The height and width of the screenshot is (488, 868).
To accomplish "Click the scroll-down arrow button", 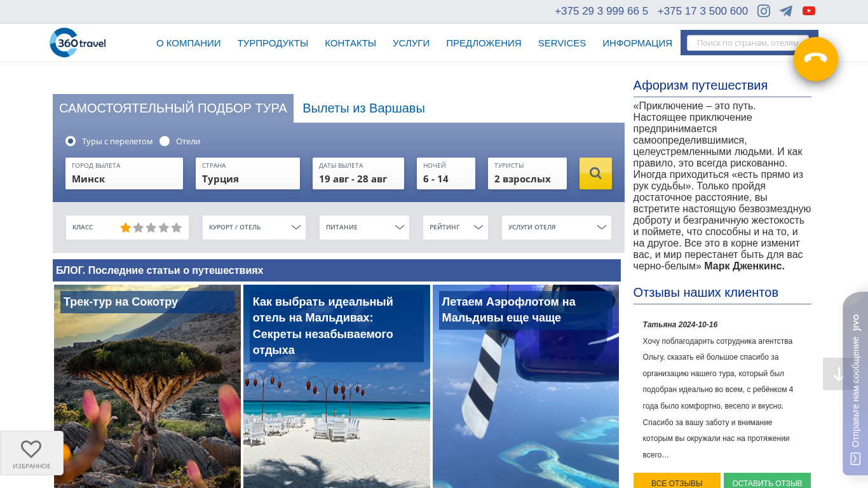I will [x=838, y=374].
